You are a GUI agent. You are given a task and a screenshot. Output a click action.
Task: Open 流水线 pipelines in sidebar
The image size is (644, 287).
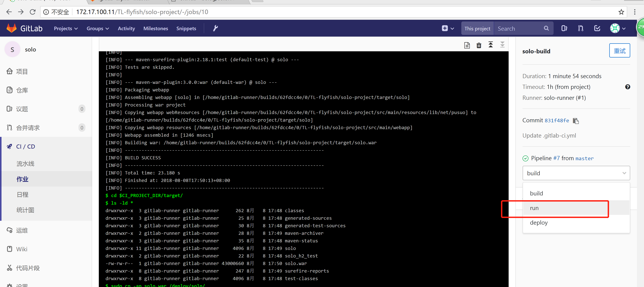[x=25, y=164]
